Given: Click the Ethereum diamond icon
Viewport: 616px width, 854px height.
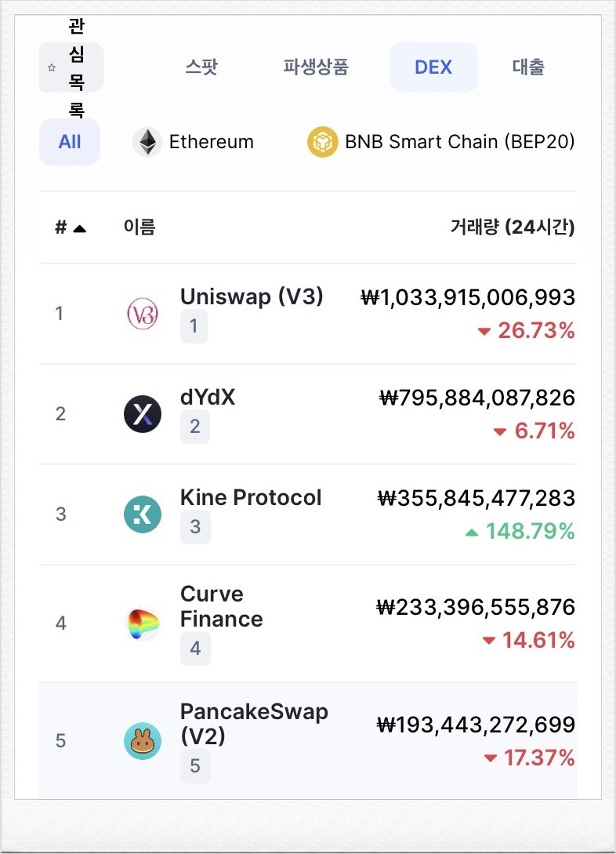Looking at the screenshot, I should (147, 142).
